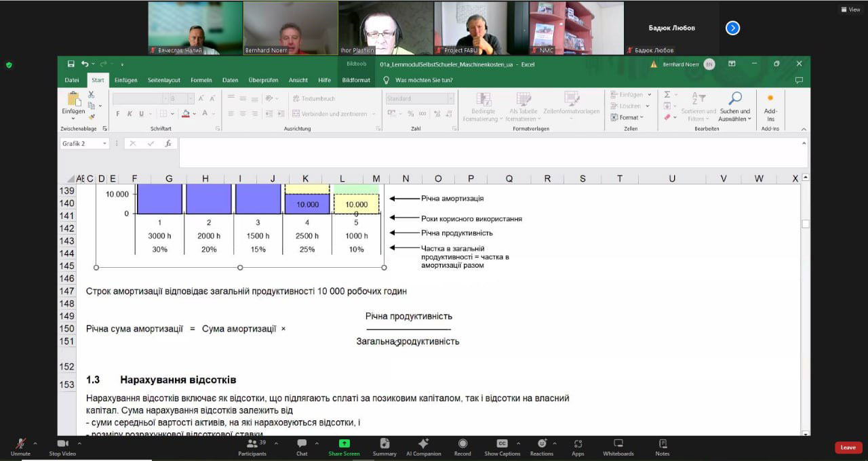Switch to the Formeln tab

[201, 80]
